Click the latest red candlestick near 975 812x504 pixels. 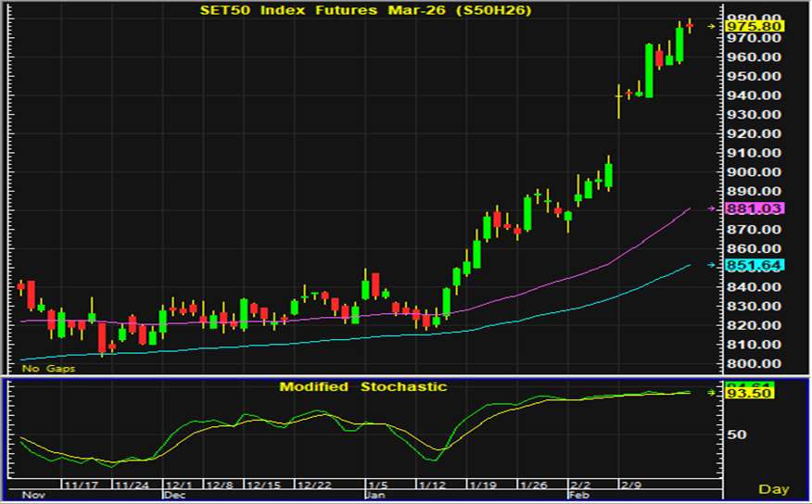(690, 25)
